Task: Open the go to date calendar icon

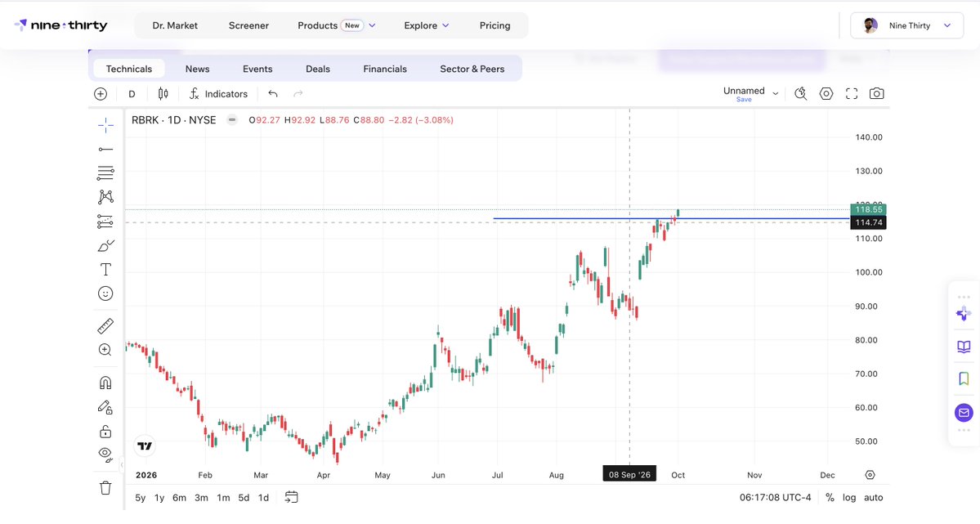Action: 291,497
